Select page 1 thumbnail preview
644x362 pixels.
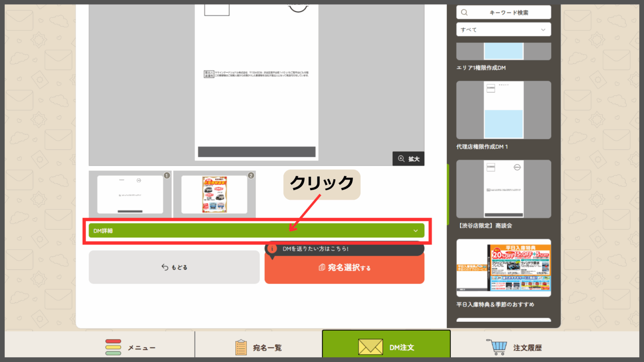[x=130, y=194]
